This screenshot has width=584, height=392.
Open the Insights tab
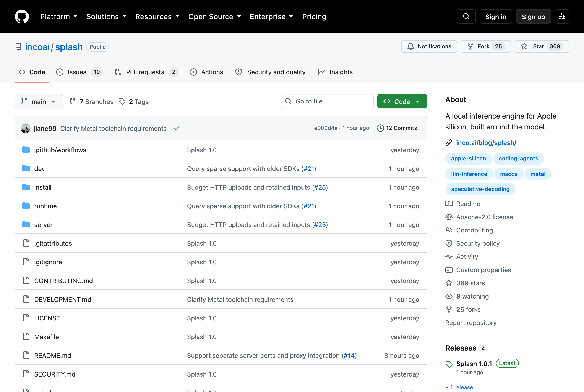tap(335, 72)
